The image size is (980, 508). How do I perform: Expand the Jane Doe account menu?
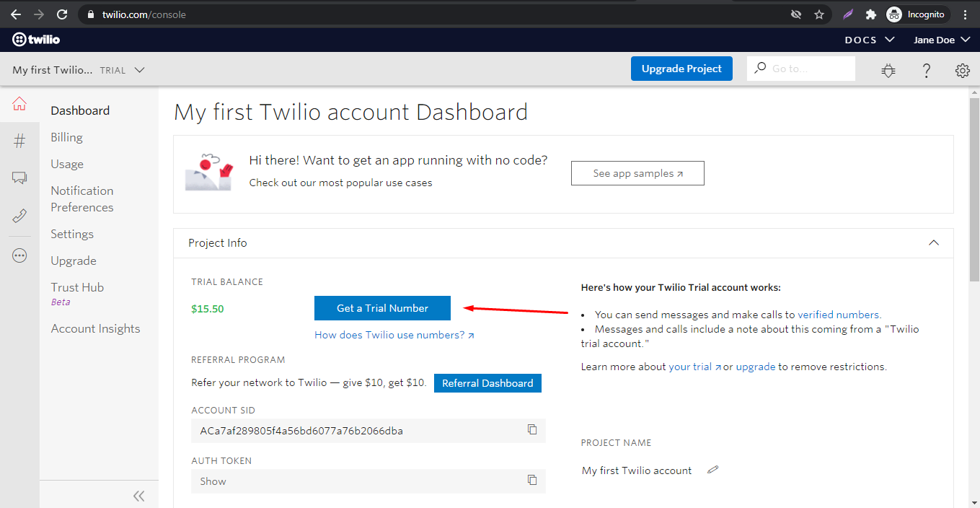[x=941, y=40]
